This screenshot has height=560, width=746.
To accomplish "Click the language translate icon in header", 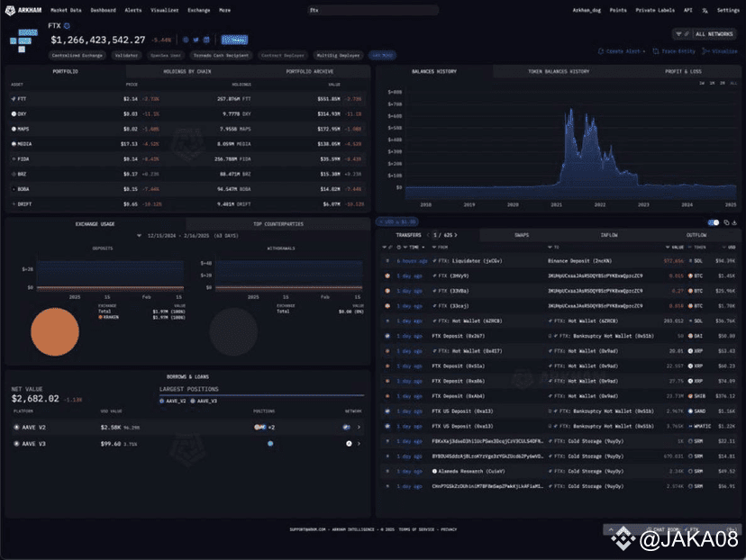I will tap(705, 11).
